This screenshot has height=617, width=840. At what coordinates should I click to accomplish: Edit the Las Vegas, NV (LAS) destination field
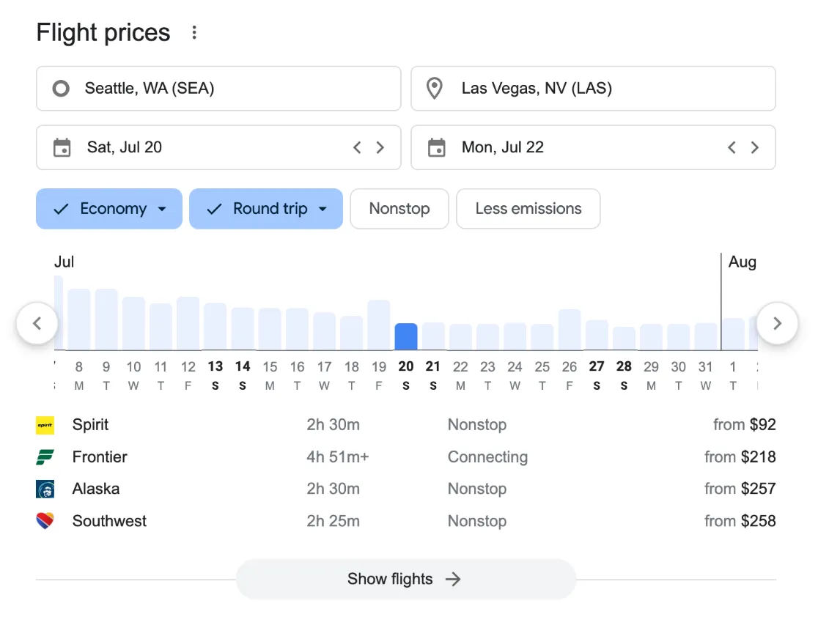594,89
